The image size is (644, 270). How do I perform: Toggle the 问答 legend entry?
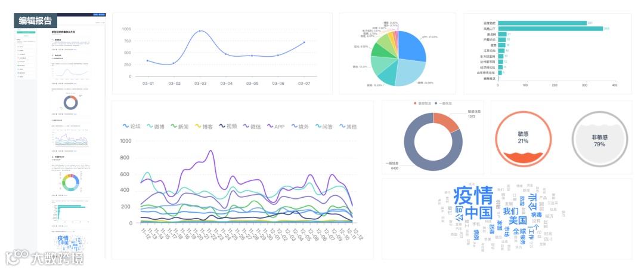coord(324,127)
